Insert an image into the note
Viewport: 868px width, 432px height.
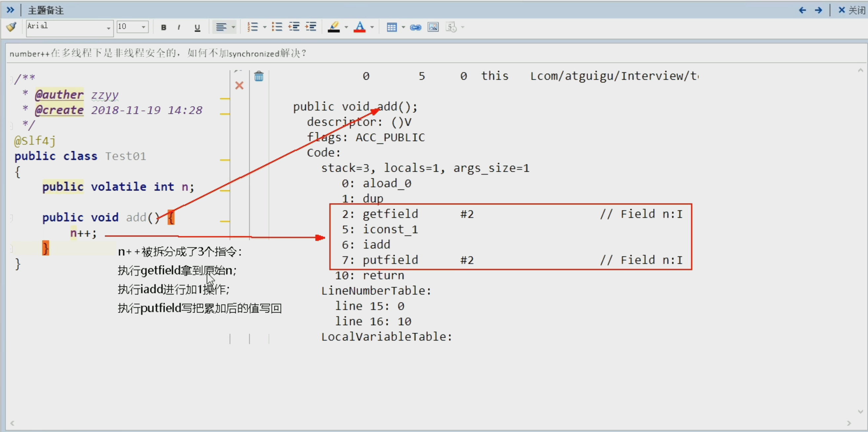(433, 27)
